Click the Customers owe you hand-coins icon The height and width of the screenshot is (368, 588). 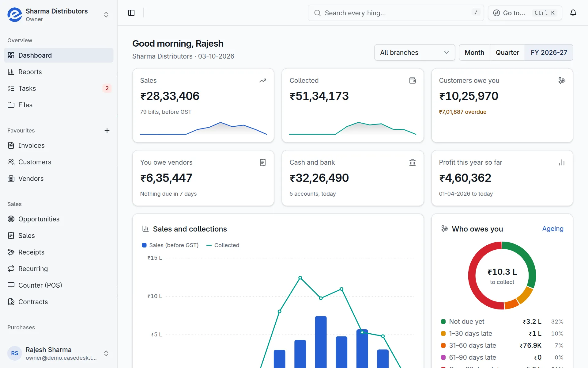pyautogui.click(x=562, y=81)
